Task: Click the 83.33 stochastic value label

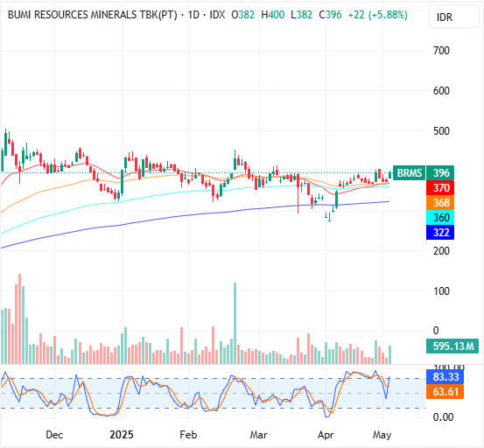Action: (445, 377)
